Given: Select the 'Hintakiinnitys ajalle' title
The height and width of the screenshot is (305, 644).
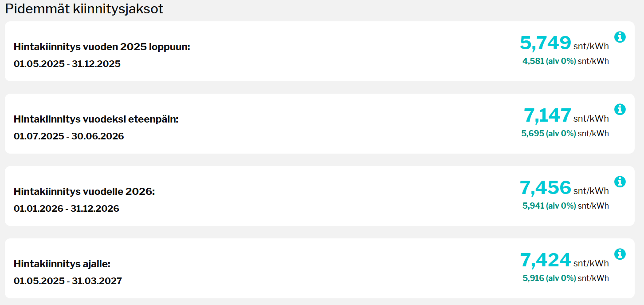Looking at the screenshot, I should coord(62,264).
